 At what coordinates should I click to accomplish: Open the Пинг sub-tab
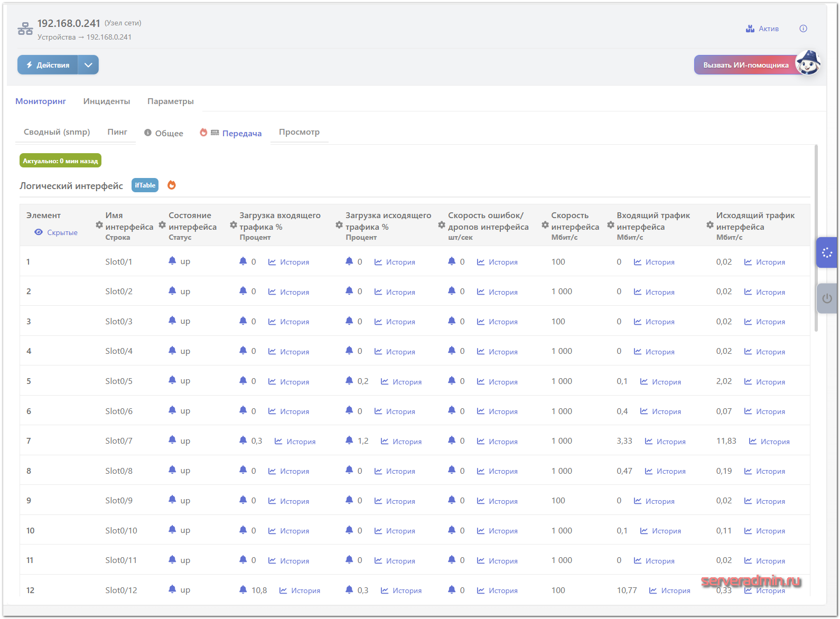[x=117, y=132]
